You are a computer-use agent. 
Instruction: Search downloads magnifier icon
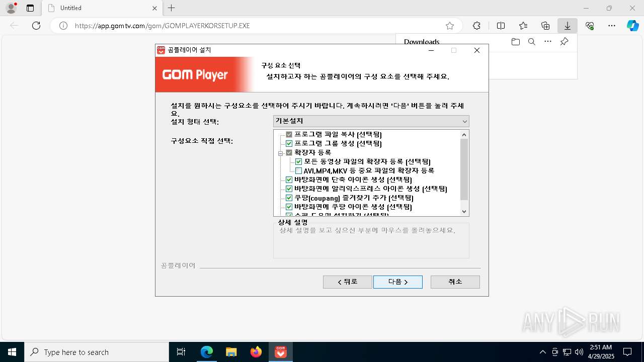tap(531, 42)
